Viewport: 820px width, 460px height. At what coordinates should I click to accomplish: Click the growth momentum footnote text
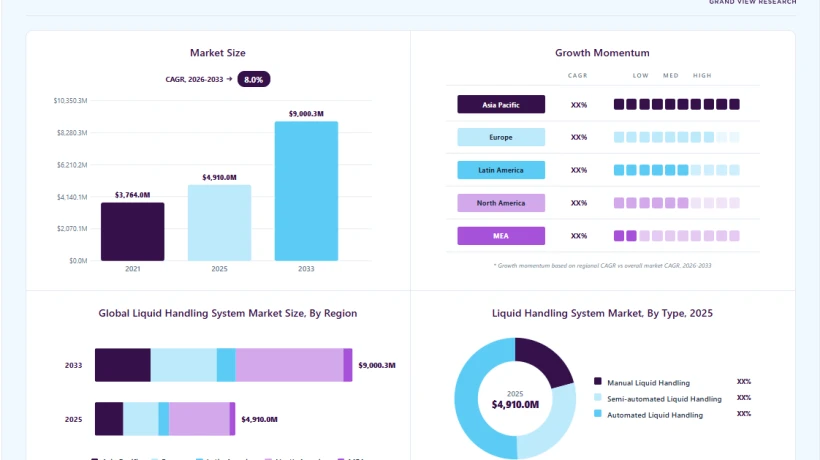[602, 266]
